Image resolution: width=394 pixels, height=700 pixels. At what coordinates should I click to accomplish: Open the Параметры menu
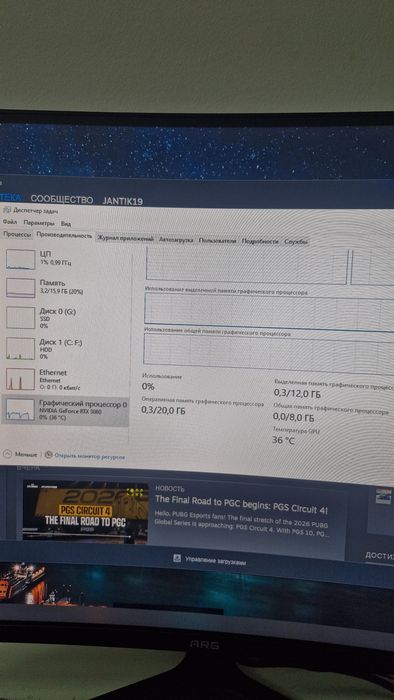pyautogui.click(x=39, y=223)
